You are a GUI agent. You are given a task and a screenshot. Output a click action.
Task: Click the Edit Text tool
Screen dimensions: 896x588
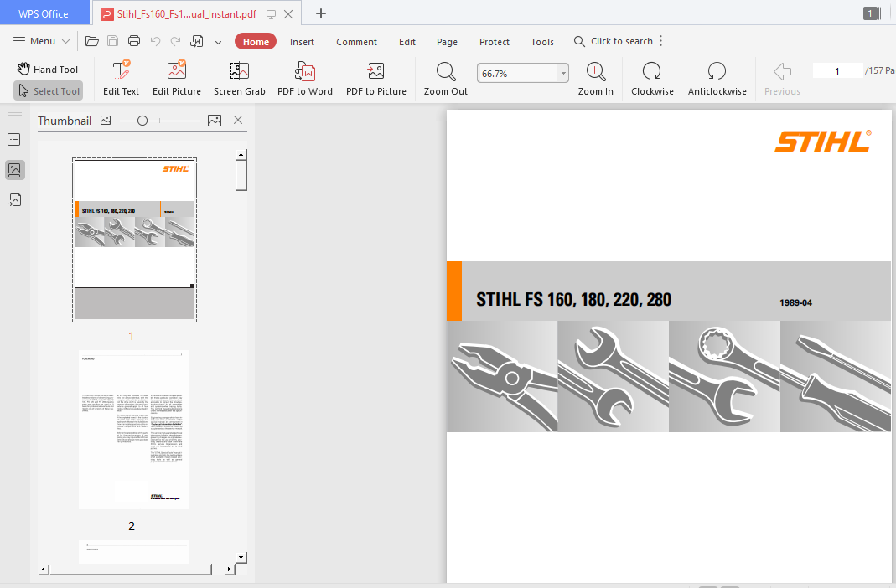pos(122,78)
